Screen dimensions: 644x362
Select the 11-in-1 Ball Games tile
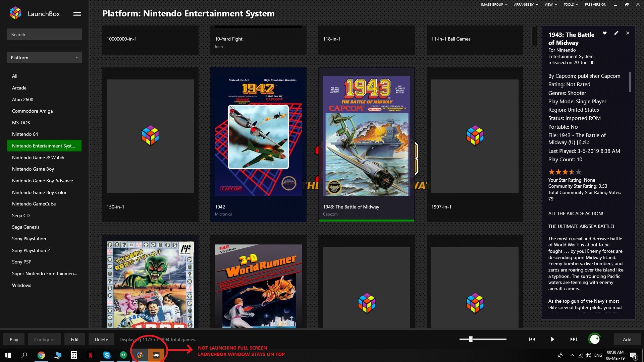tap(475, 40)
